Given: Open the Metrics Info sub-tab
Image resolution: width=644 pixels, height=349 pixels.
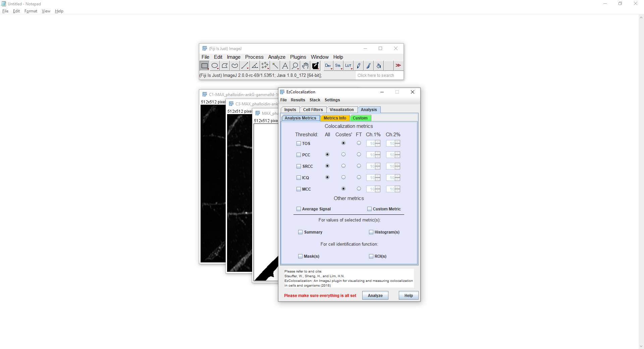Looking at the screenshot, I should click(335, 118).
